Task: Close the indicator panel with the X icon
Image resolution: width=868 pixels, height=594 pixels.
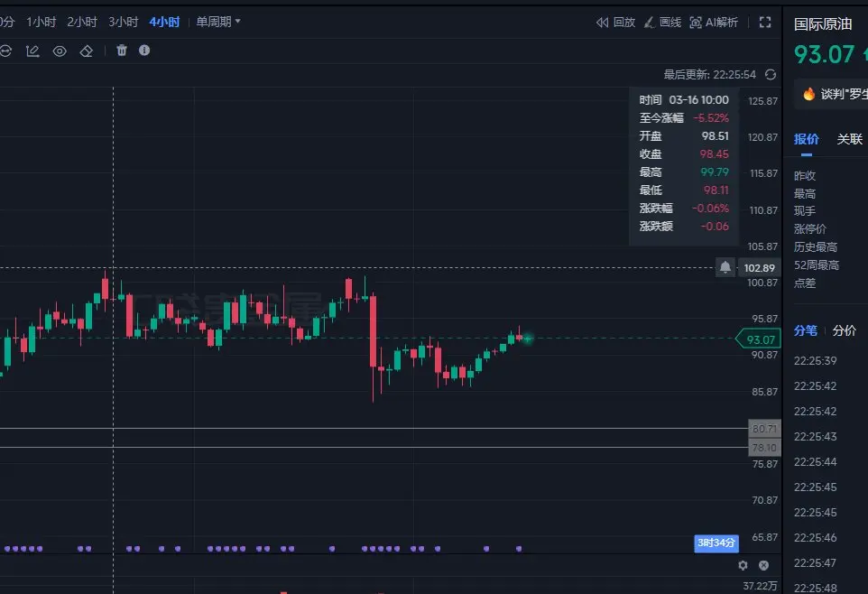Action: click(764, 565)
